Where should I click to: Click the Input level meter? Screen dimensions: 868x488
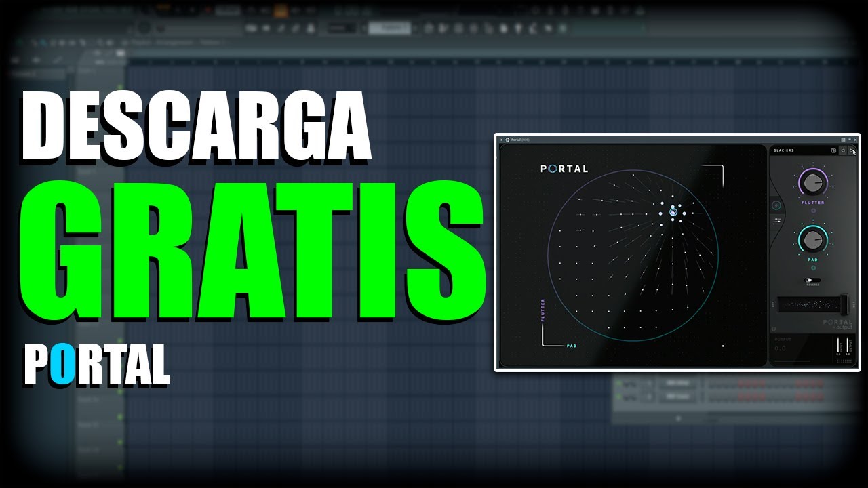[838, 344]
